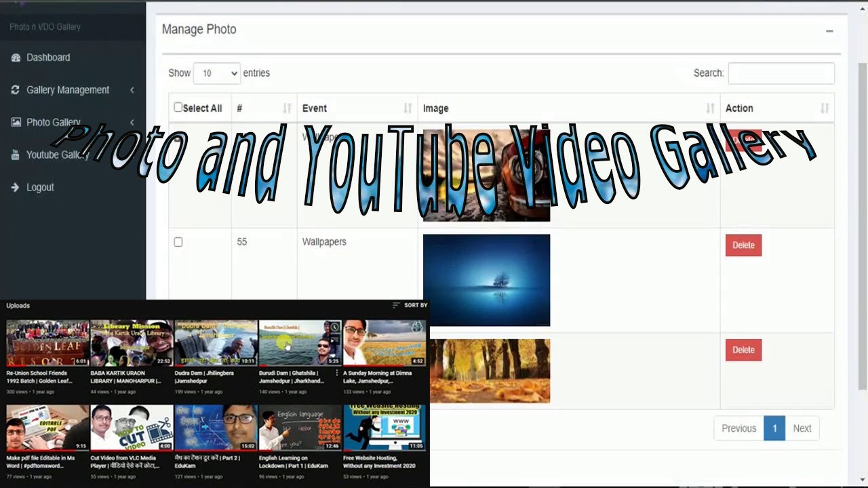This screenshot has height=488, width=868.
Task: Click the Search input field
Action: pyautogui.click(x=781, y=73)
